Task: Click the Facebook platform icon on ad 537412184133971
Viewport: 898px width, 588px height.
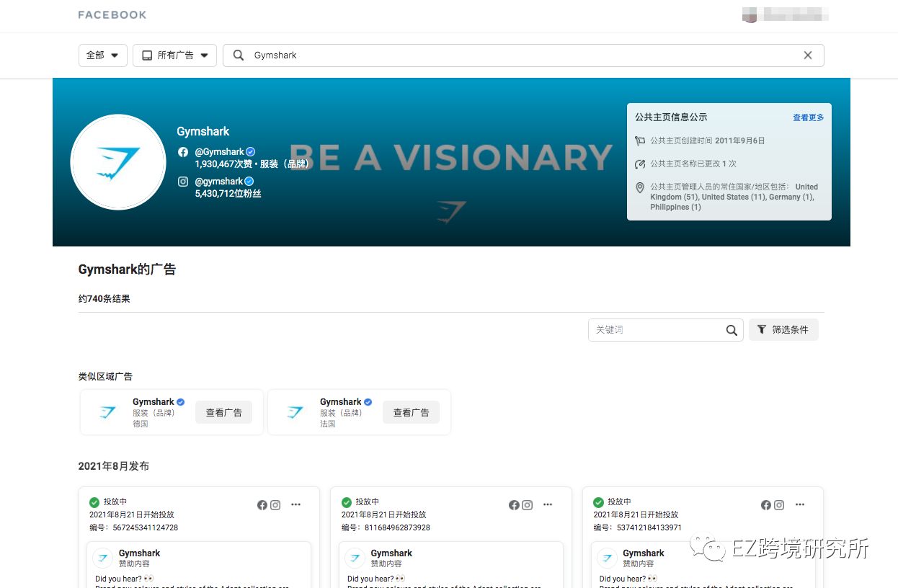Action: click(x=766, y=505)
